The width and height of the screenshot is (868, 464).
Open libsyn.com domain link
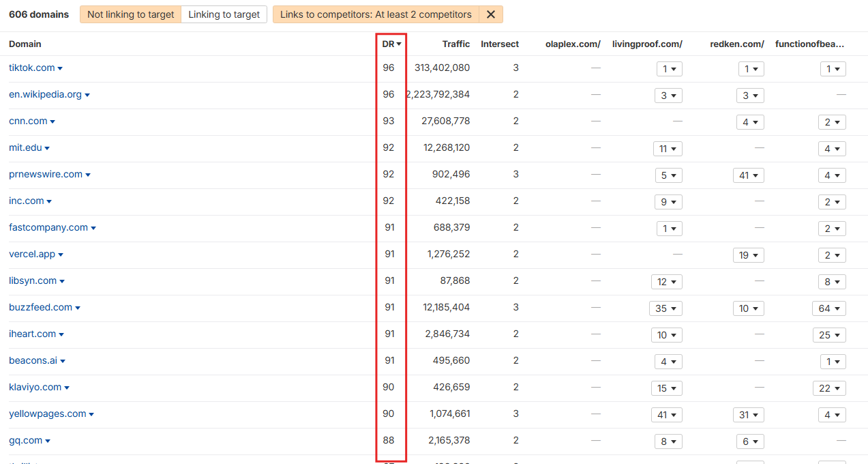tap(33, 280)
